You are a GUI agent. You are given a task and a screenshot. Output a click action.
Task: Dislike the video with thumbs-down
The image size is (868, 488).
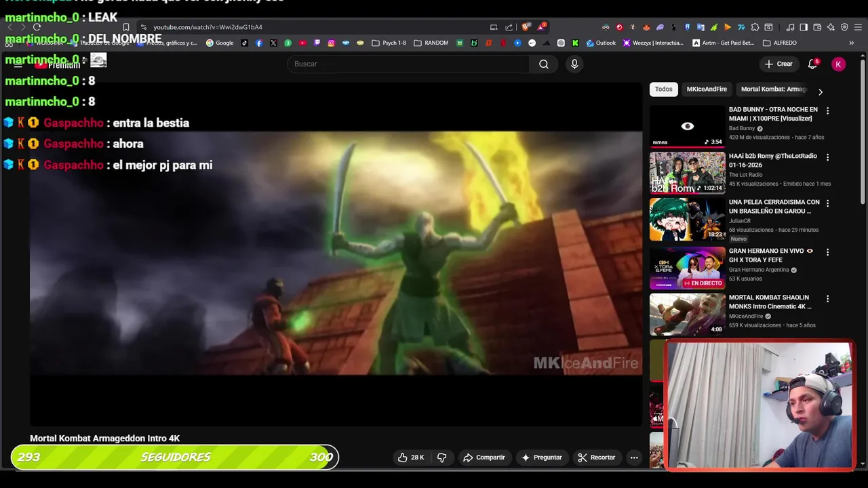pos(442,457)
